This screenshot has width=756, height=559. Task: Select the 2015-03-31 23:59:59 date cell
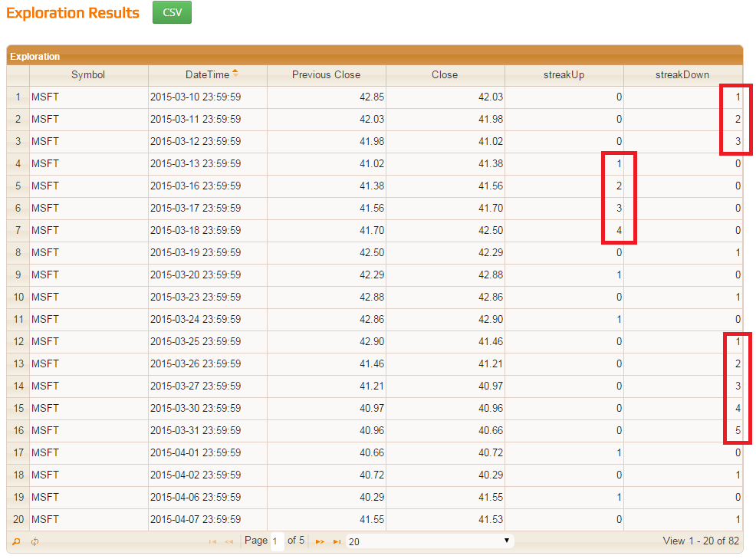[207, 429]
